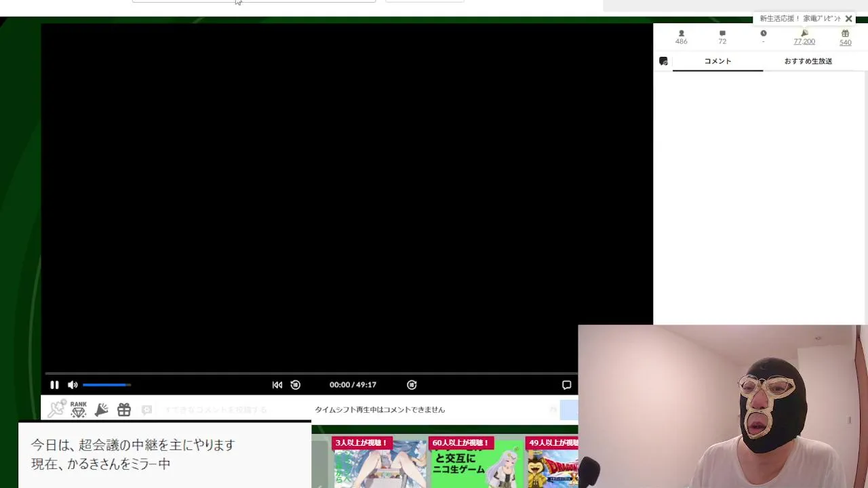Switch to the おすすめ生放送 tab

808,61
